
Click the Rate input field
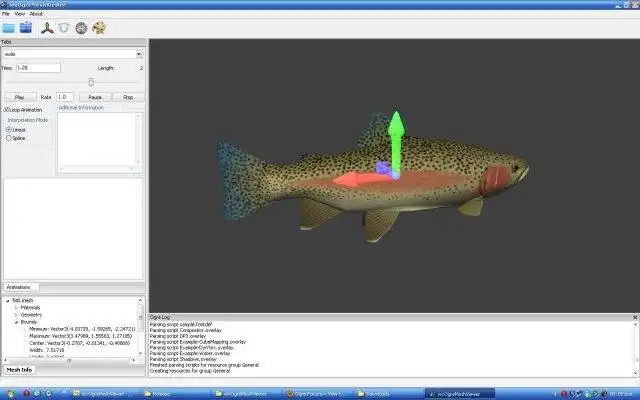(x=65, y=97)
